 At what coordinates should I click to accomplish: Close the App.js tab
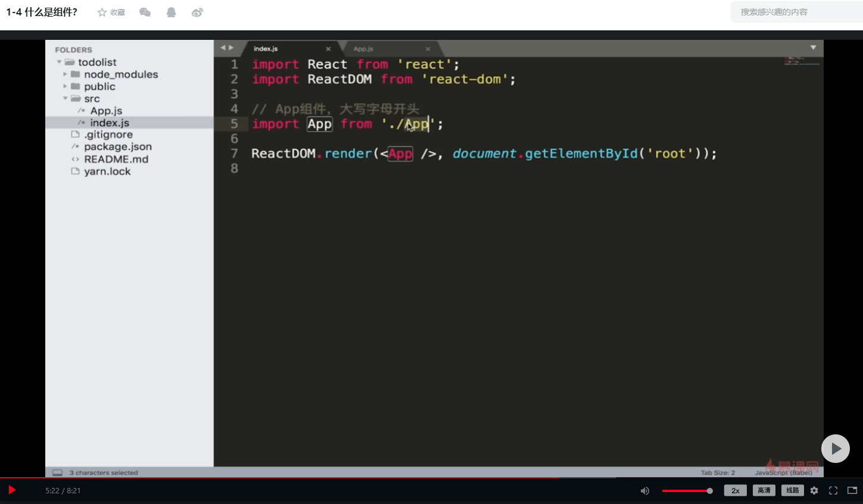(x=428, y=49)
